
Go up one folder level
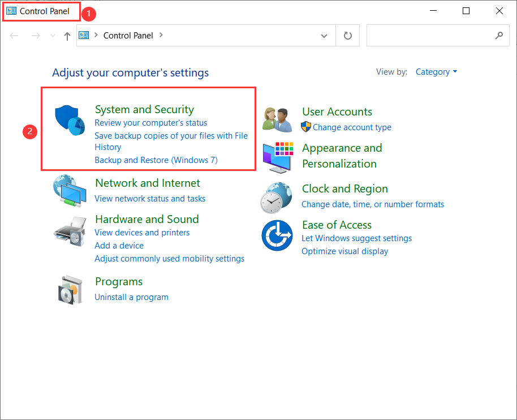(67, 36)
